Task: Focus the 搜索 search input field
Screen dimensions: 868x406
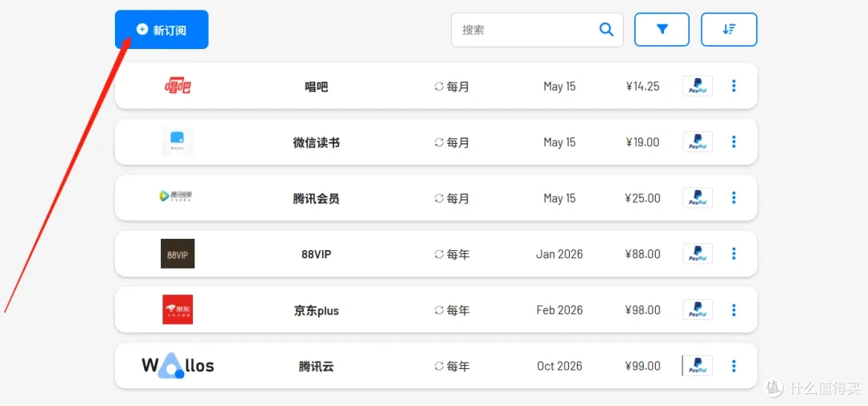Action: (x=537, y=30)
